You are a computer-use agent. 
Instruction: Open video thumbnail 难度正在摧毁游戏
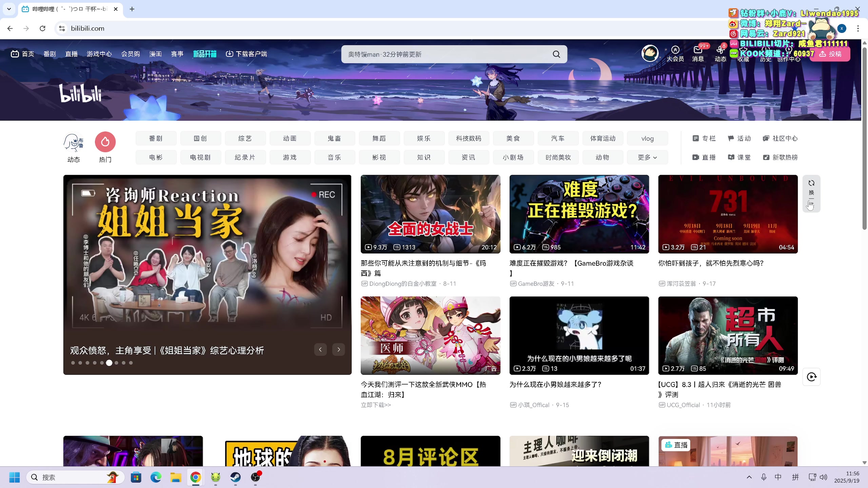coord(579,214)
